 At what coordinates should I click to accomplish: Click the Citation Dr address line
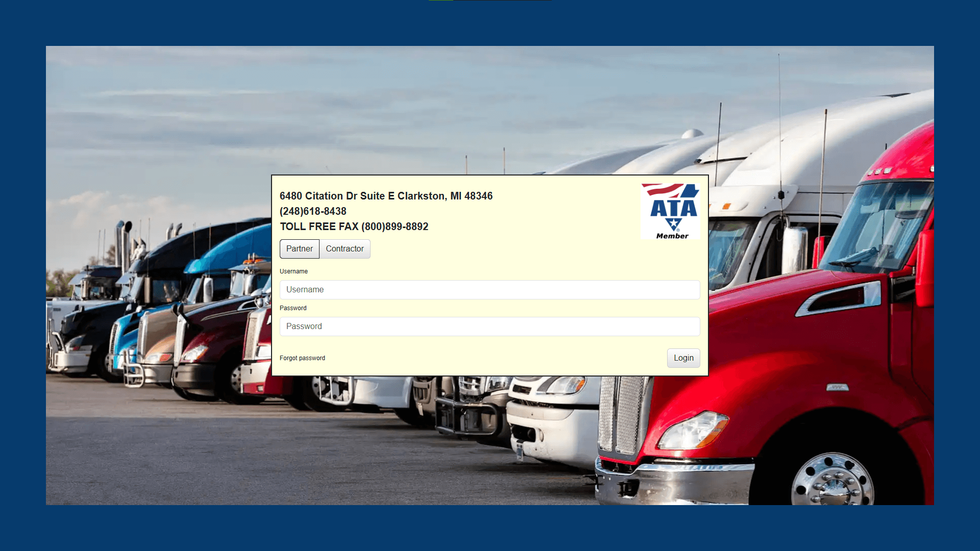coord(386,196)
